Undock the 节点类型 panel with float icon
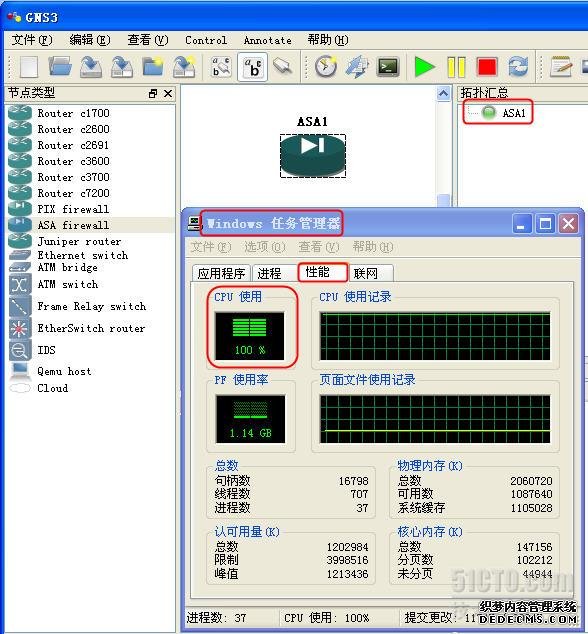This screenshot has height=634, width=588. pos(153,93)
